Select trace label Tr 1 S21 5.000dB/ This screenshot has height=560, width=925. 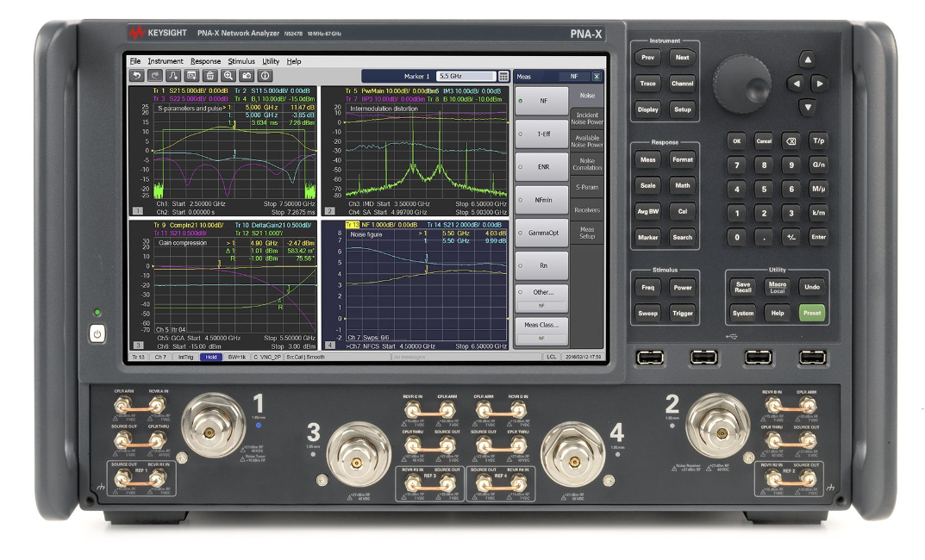[x=191, y=91]
